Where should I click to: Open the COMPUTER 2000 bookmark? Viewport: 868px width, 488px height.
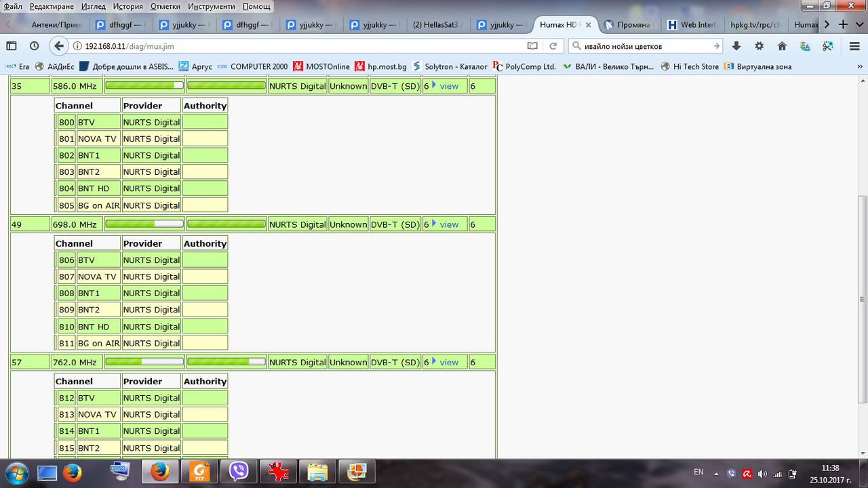[x=252, y=66]
